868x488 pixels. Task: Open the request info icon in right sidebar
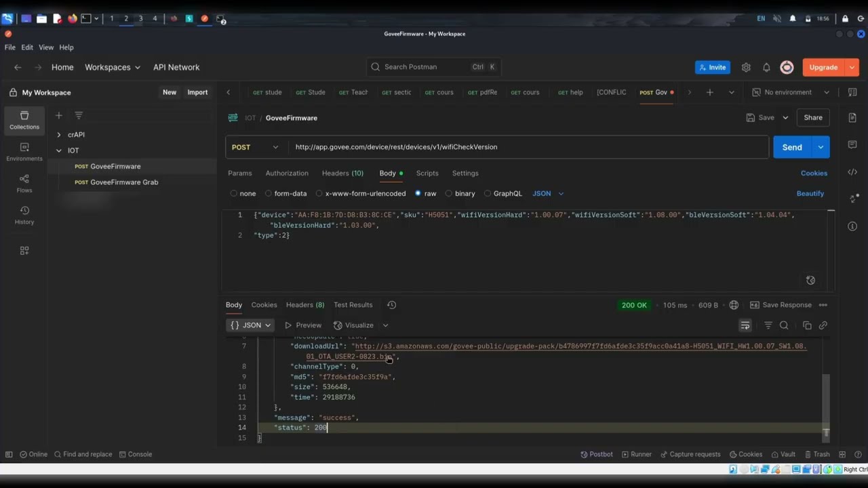point(852,226)
